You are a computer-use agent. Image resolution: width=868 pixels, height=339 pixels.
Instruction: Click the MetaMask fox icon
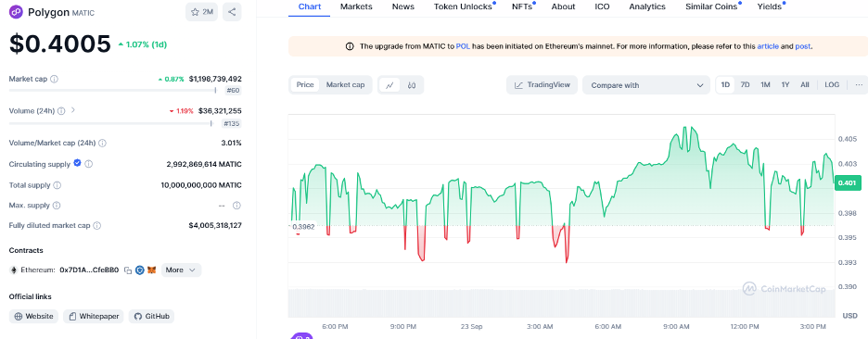pyautogui.click(x=151, y=270)
